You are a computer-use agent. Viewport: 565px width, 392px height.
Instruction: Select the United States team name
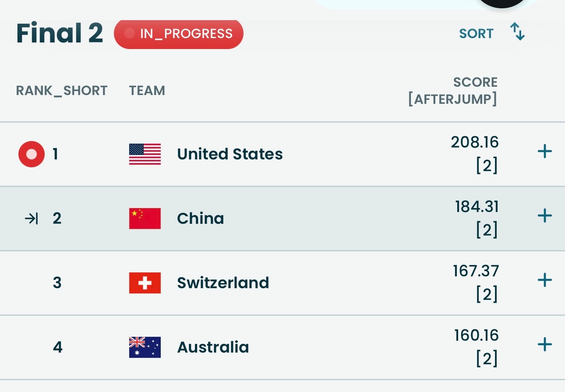230,154
